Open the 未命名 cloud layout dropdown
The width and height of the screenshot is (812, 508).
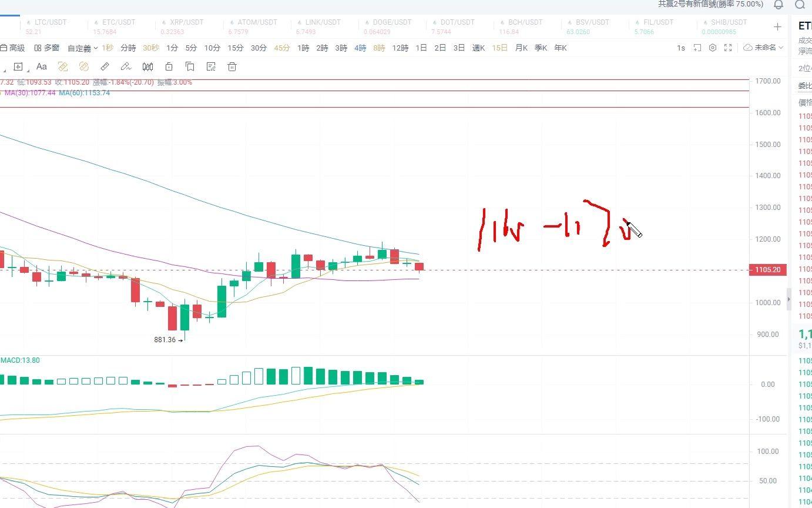coord(763,48)
